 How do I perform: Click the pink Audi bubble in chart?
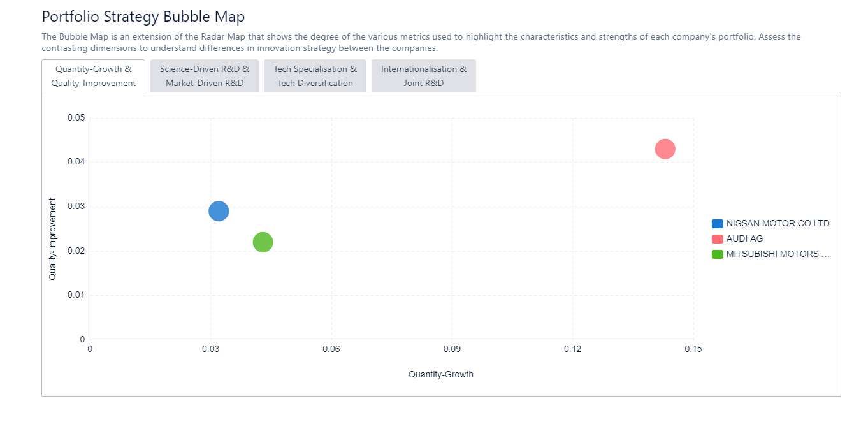click(x=665, y=149)
